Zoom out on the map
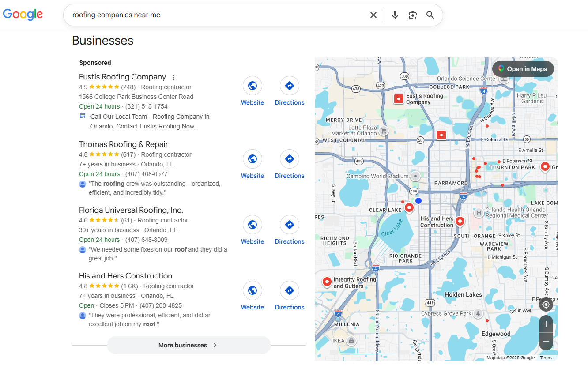This screenshot has width=588, height=365. [x=546, y=342]
